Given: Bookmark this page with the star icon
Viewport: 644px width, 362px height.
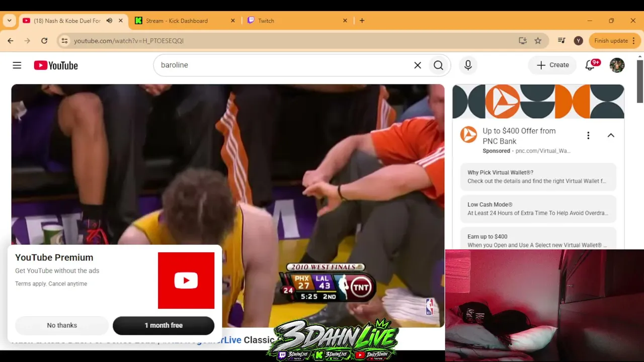Looking at the screenshot, I should (538, 41).
